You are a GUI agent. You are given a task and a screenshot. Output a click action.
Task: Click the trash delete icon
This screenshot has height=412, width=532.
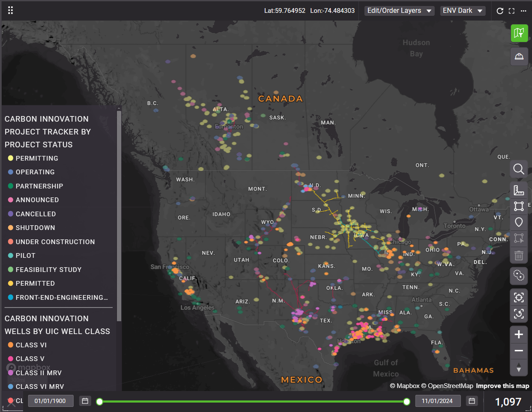519,256
